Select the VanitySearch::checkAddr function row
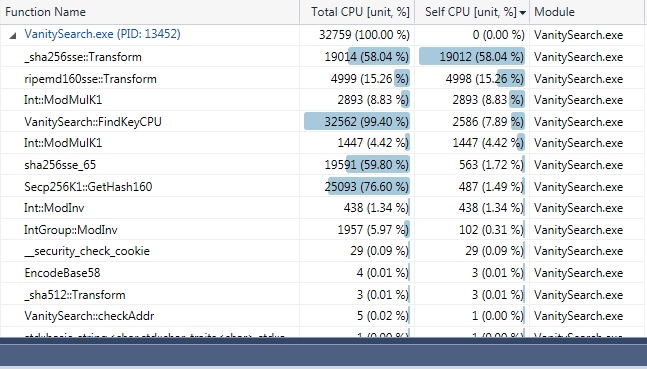This screenshot has height=369, width=647. pos(324,316)
